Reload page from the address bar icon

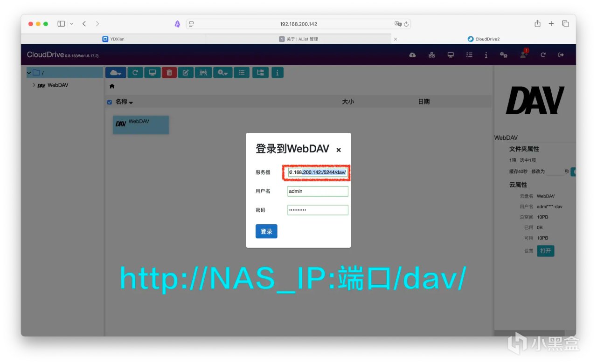click(x=406, y=24)
